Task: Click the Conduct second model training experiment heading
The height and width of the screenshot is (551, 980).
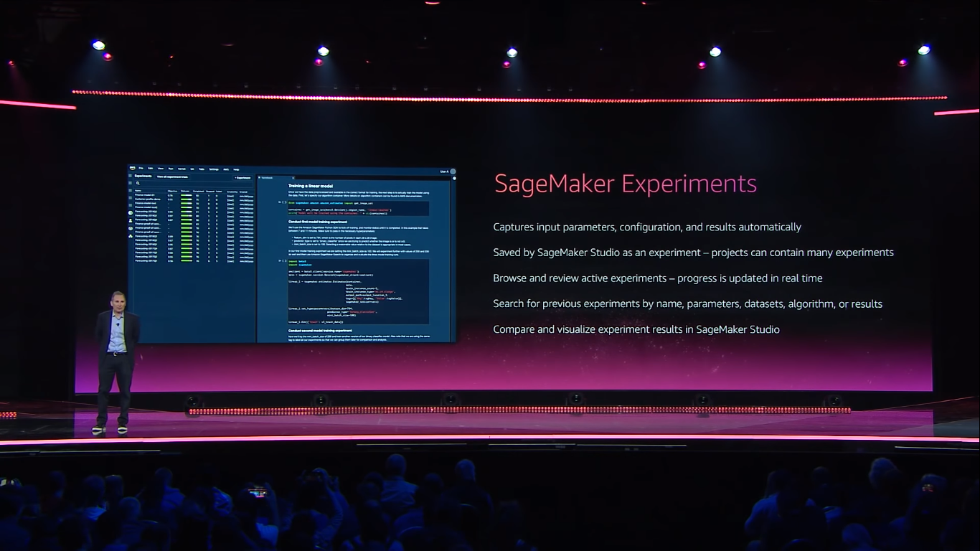Action: coord(320,330)
